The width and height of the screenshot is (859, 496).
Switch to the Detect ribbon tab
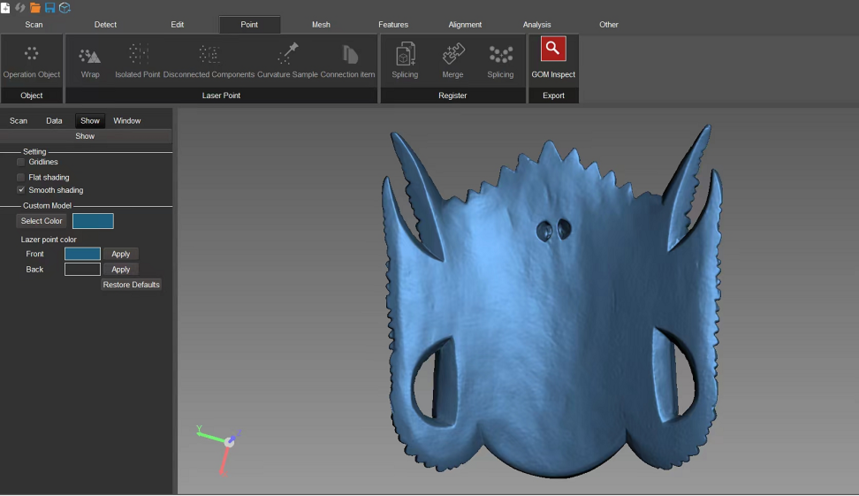point(105,25)
